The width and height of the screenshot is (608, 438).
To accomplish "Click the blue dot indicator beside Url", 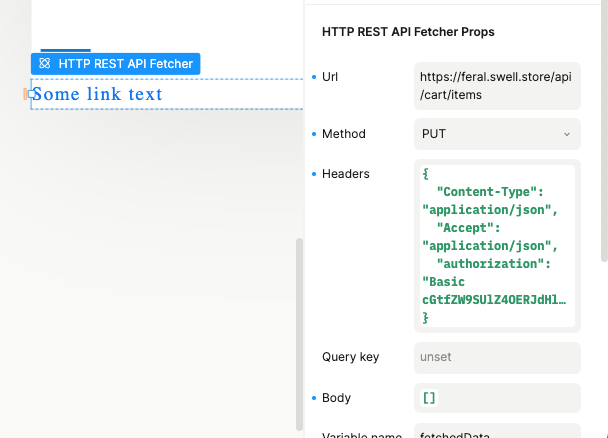I will pos(313,77).
